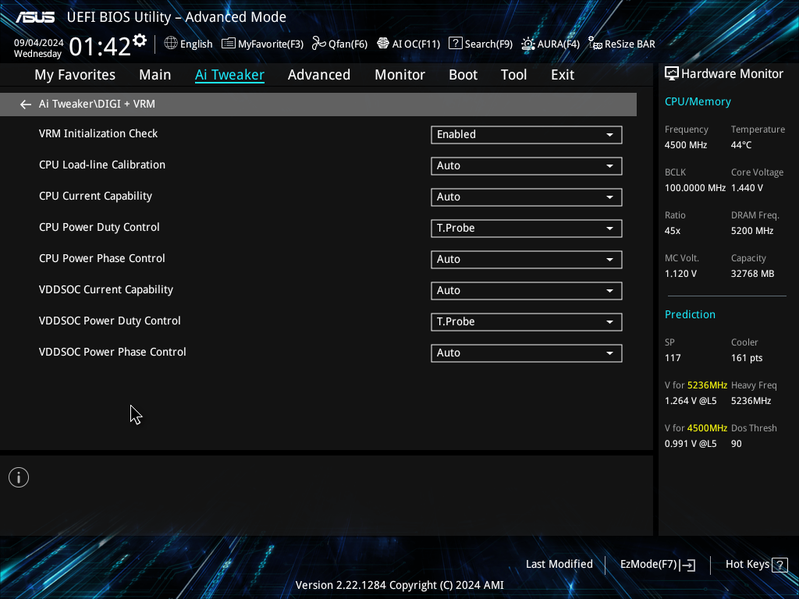Click the Prediction section heading
Viewport: 799px width, 599px height.
tap(689, 314)
